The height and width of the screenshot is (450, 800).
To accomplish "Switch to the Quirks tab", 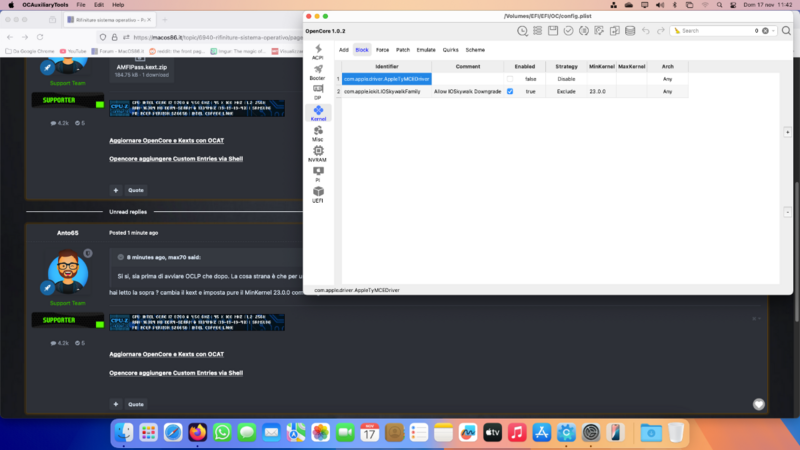I will [451, 49].
